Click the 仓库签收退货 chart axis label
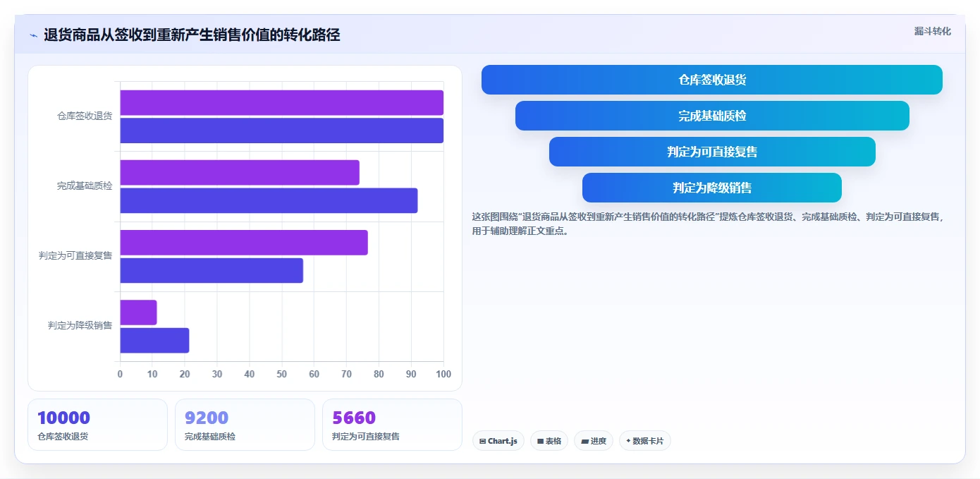Image resolution: width=980 pixels, height=479 pixels. [85, 116]
